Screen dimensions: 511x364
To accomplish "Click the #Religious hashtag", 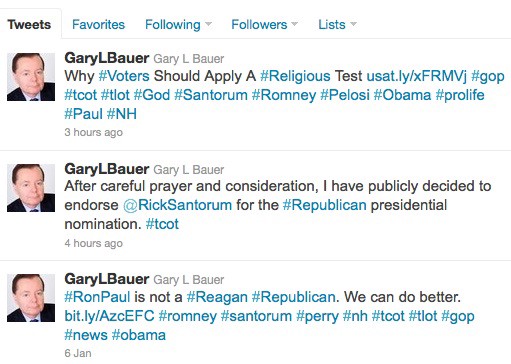I will coord(295,76).
